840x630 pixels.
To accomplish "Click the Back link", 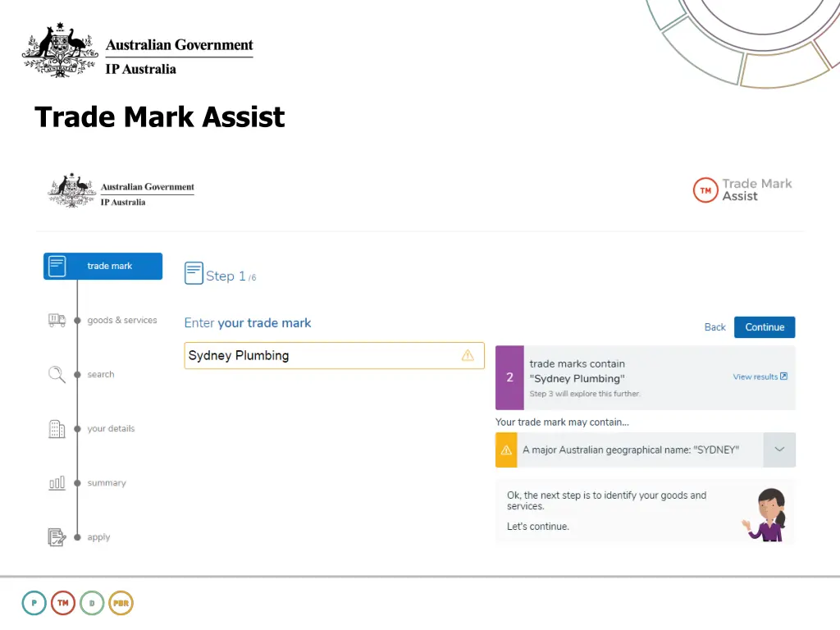I will (x=714, y=327).
